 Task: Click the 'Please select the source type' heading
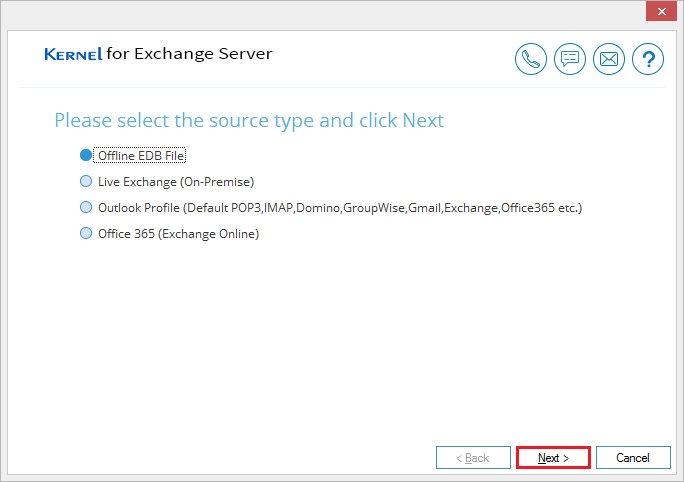(249, 120)
